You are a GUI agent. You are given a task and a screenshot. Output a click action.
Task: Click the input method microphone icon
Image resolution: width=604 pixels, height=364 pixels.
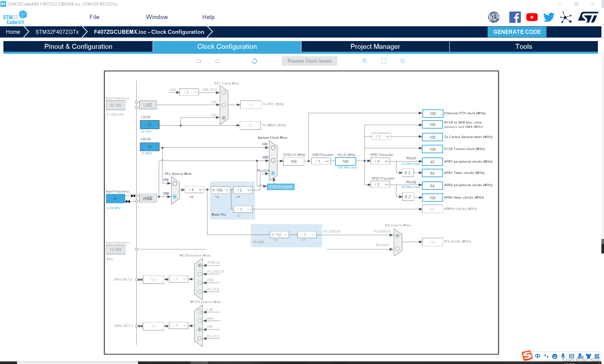point(563,356)
